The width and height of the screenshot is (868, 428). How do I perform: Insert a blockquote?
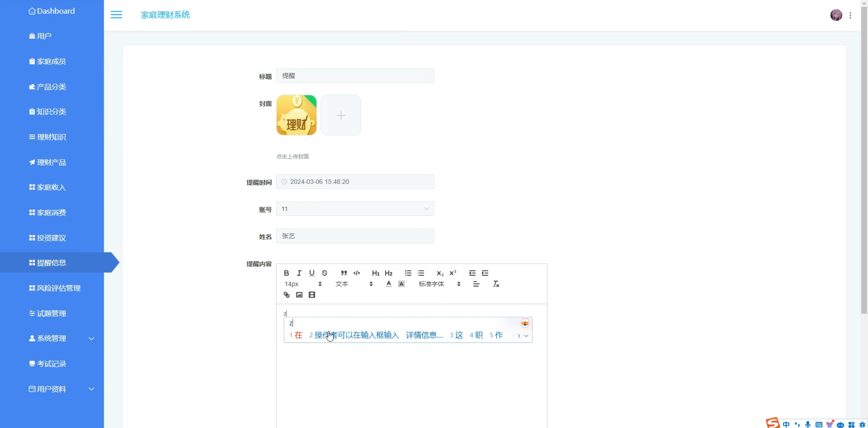[x=344, y=273]
